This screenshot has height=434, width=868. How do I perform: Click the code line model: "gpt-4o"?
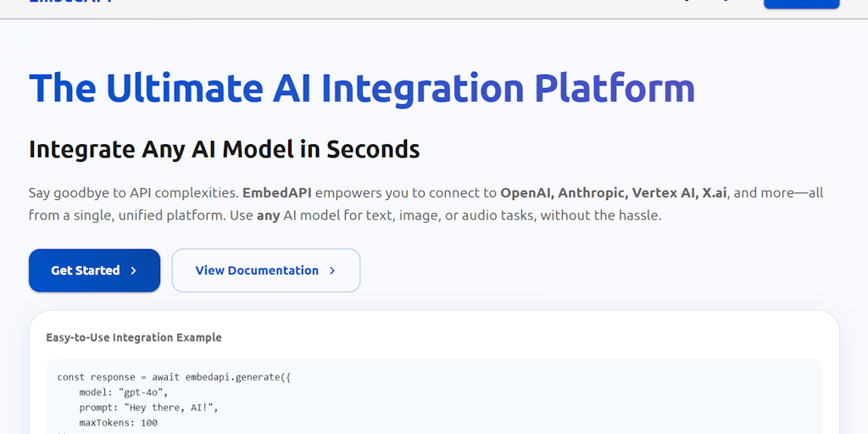pos(123,392)
